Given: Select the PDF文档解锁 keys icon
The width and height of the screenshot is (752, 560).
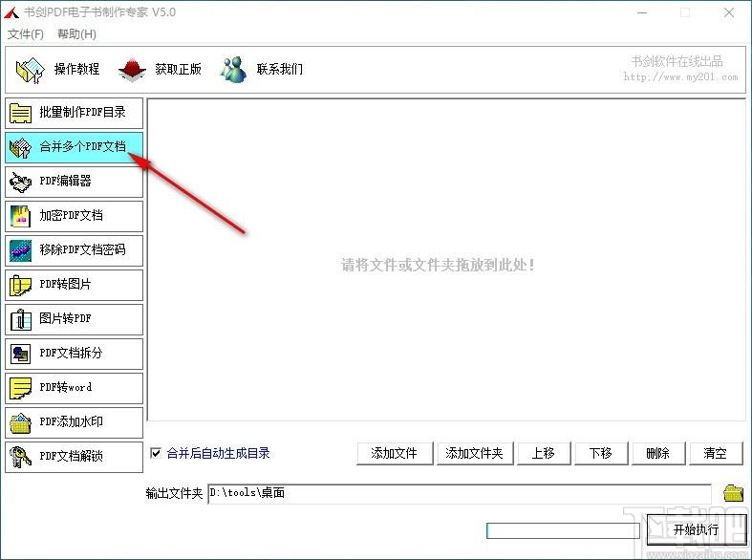Looking at the screenshot, I should click(x=21, y=458).
